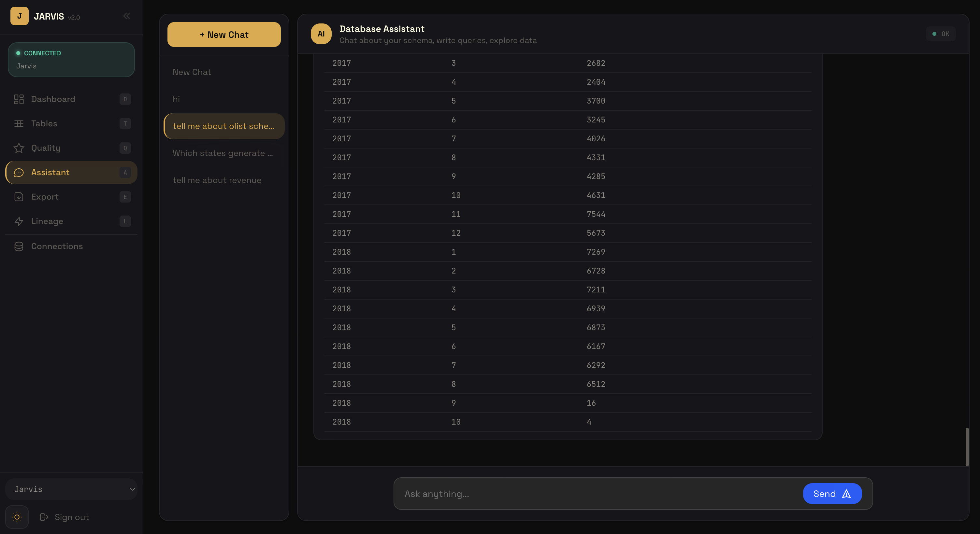980x534 pixels.
Task: Open the 'hi' conversation
Action: pos(224,99)
